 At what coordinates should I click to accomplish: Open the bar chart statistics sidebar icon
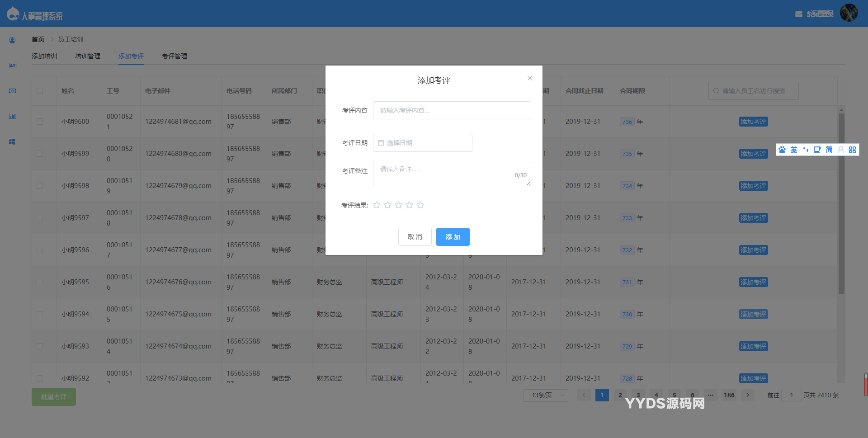pyautogui.click(x=12, y=116)
